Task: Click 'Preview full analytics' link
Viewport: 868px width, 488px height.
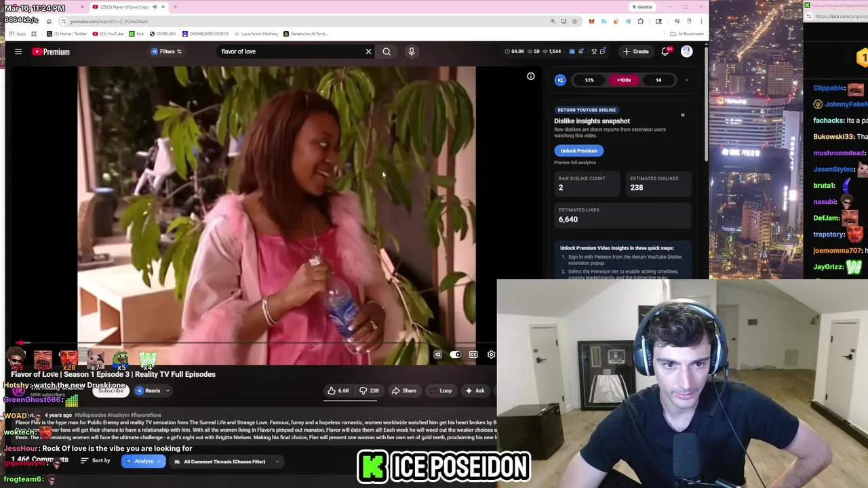Action: pyautogui.click(x=575, y=163)
